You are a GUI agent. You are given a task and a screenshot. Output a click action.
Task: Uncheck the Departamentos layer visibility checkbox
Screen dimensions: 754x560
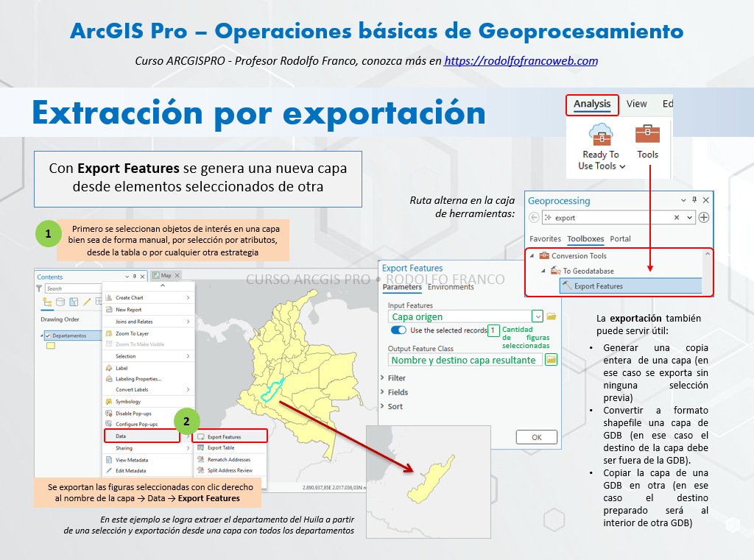(x=48, y=336)
